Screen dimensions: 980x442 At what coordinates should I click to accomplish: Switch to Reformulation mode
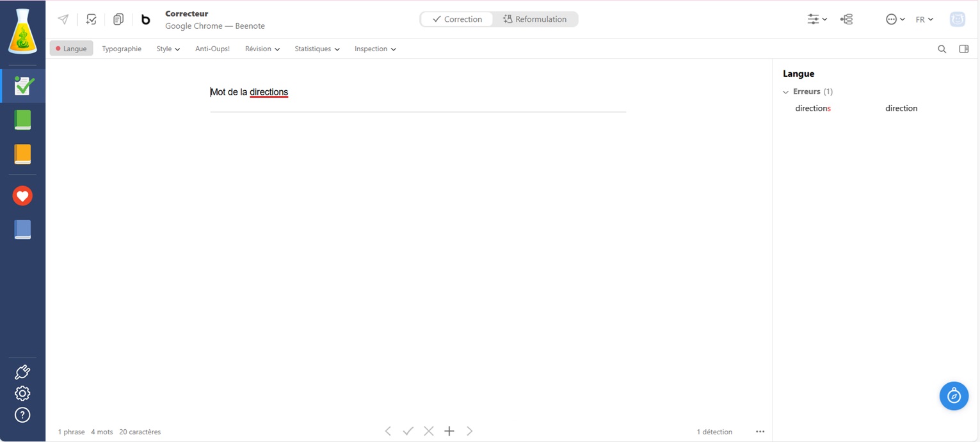[535, 19]
